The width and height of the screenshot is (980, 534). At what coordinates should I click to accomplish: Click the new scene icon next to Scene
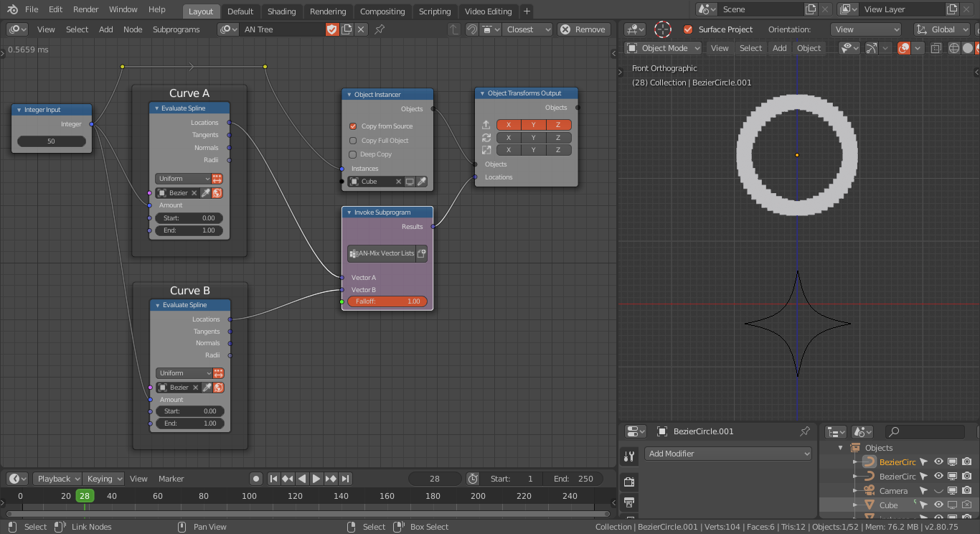click(x=811, y=9)
